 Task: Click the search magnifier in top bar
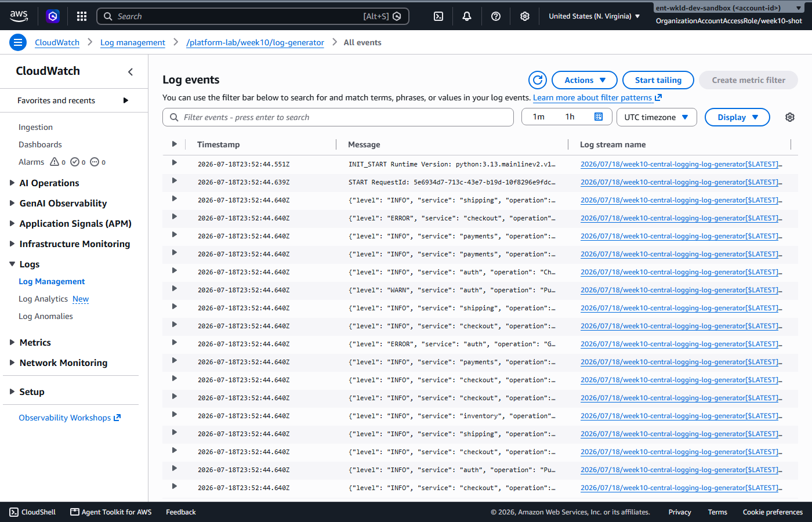pyautogui.click(x=108, y=16)
